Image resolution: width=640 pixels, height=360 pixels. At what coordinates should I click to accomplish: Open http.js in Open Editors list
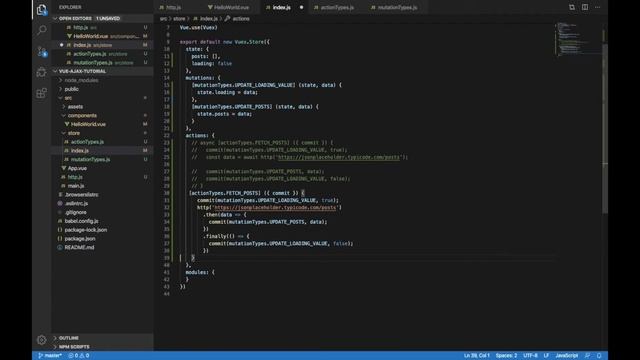point(102,27)
